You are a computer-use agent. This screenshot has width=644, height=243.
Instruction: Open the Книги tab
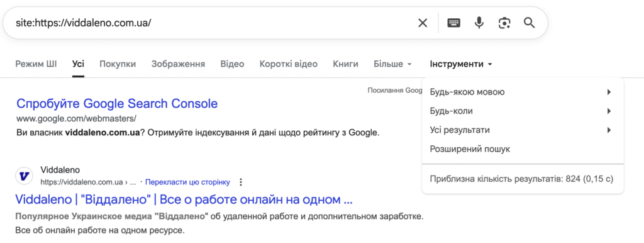(345, 64)
